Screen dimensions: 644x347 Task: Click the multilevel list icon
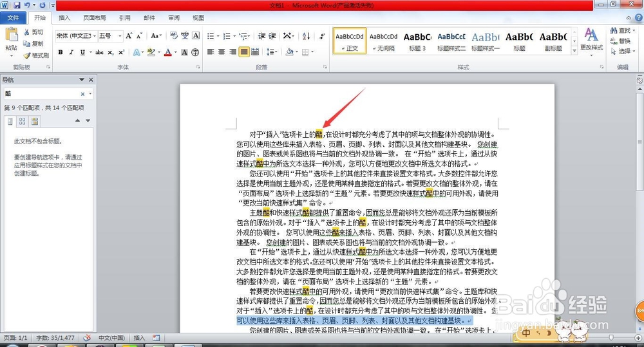243,36
